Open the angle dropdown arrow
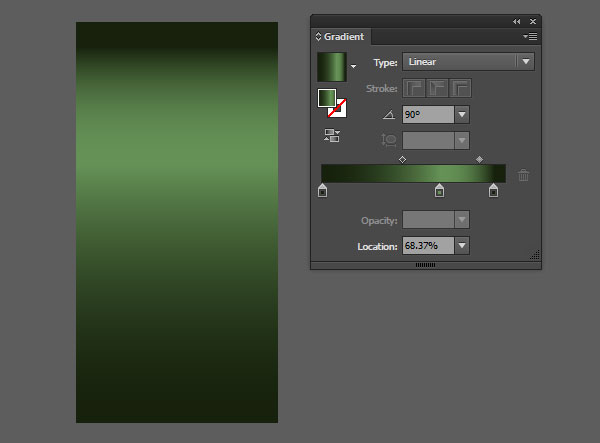Screen dimensions: 600x443 [462, 114]
